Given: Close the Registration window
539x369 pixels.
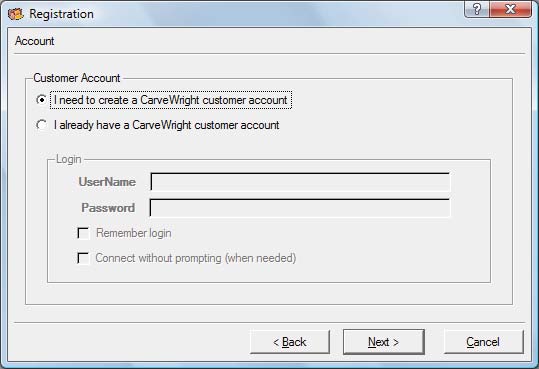Looking at the screenshot, I should (510, 9).
